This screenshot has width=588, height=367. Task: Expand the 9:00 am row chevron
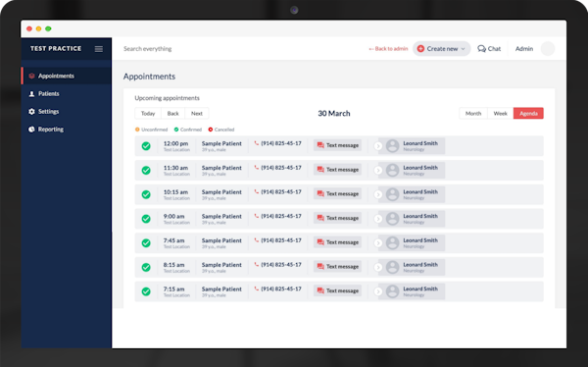coord(378,219)
